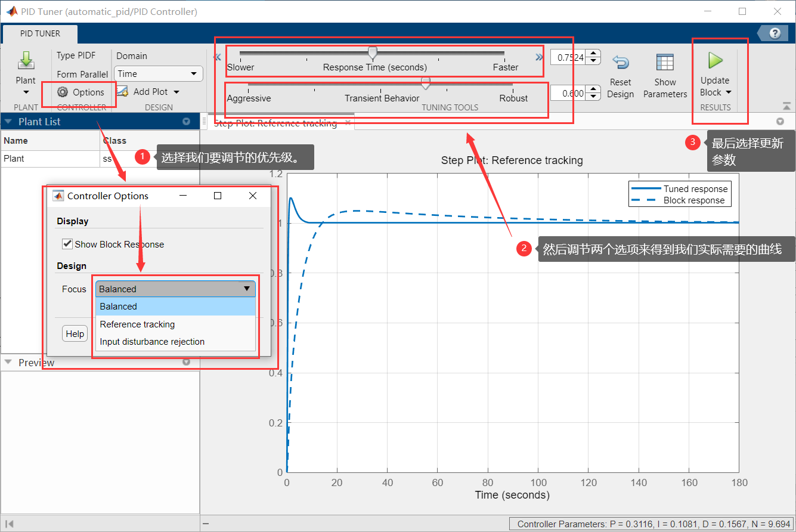Click MATLAB icon in Controller Options title
The height and width of the screenshot is (532, 796).
[58, 196]
